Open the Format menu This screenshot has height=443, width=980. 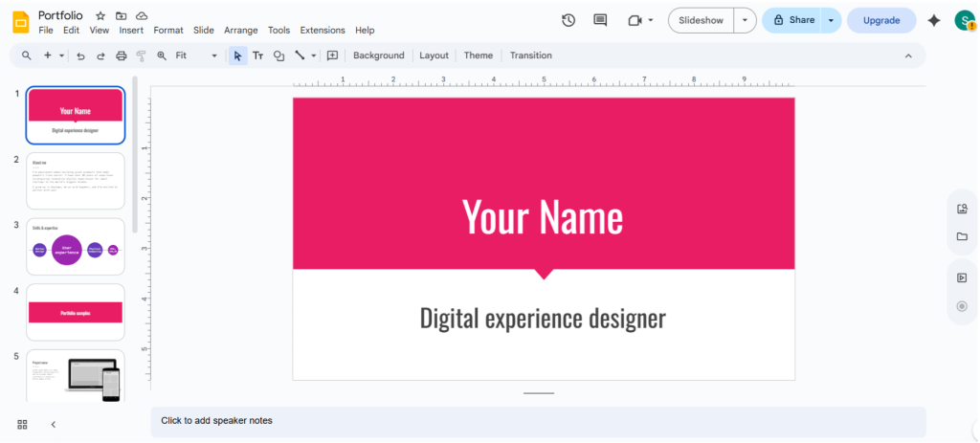pos(168,30)
